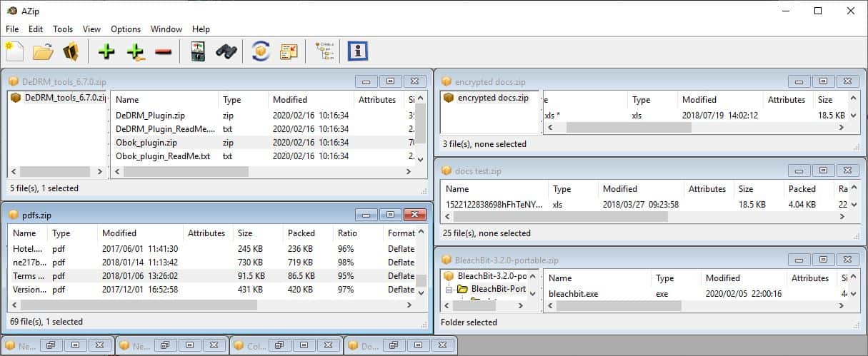Select the DeDRM_Plugin.zip file row

pyautogui.click(x=262, y=115)
